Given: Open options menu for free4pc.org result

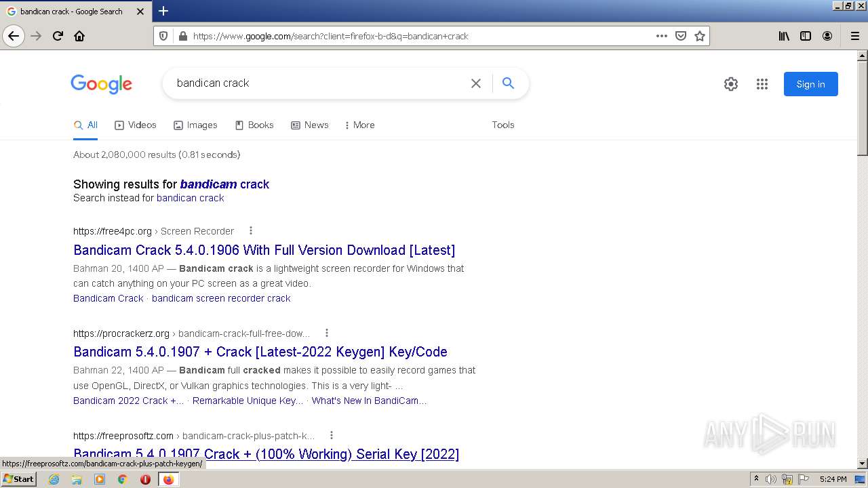Looking at the screenshot, I should (x=251, y=230).
